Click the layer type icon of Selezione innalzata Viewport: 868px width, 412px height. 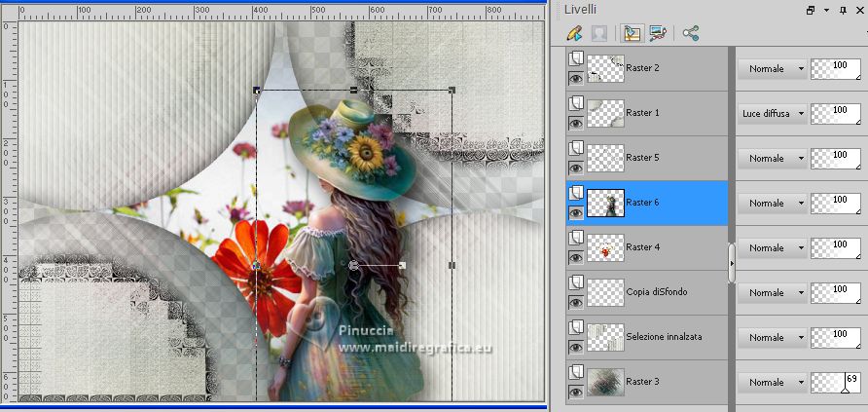(x=576, y=327)
